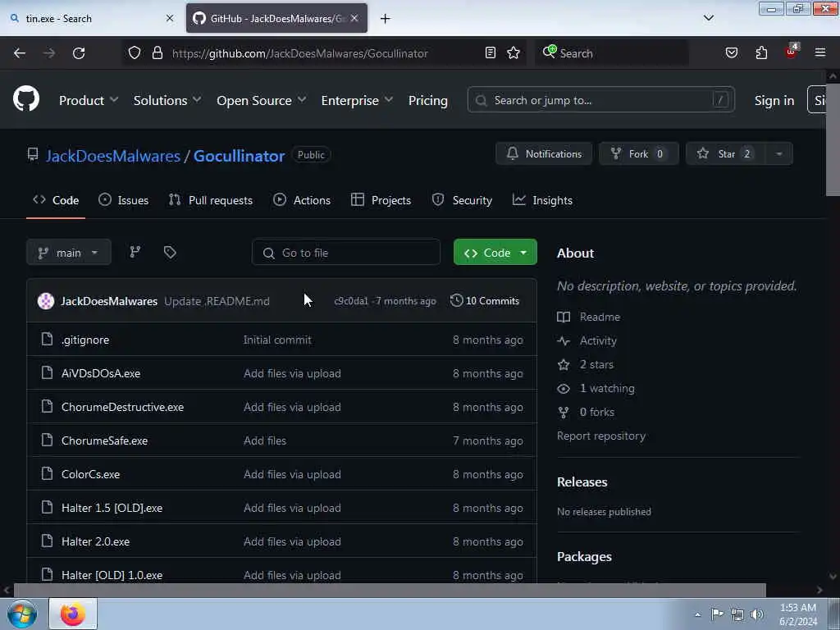The height and width of the screenshot is (630, 840).
Task: Switch to the Issues tab
Action: point(123,200)
